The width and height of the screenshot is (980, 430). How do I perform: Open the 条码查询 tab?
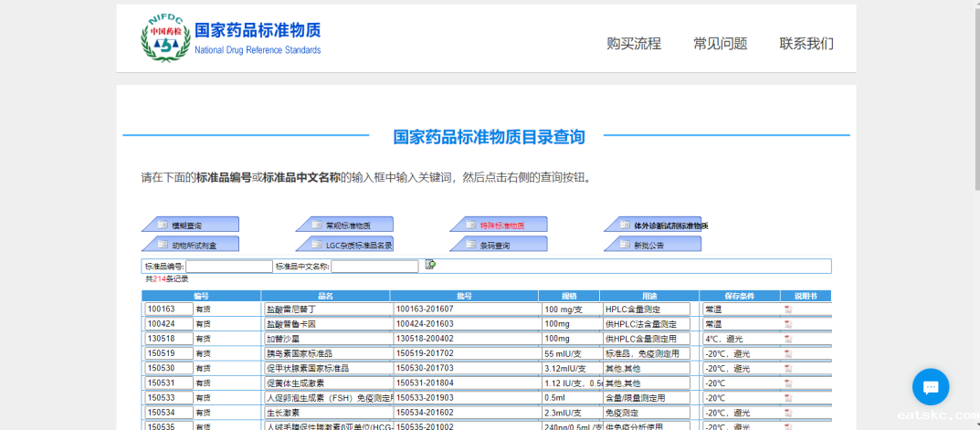pos(500,245)
